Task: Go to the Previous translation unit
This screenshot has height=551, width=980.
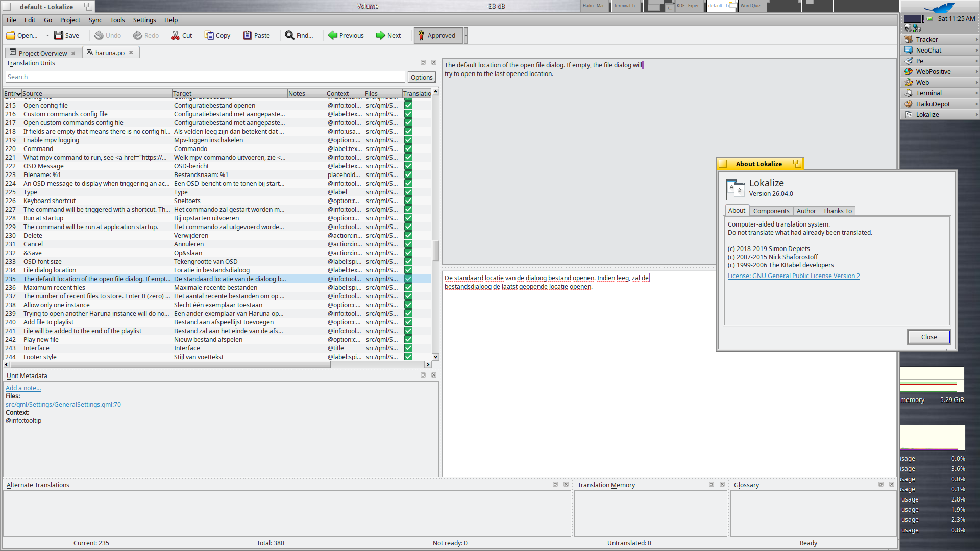Action: 346,35
